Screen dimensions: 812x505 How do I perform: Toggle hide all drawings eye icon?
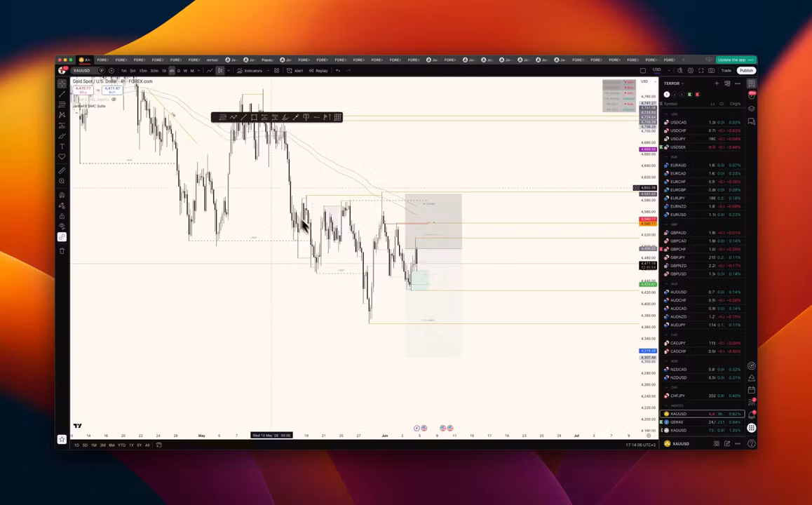click(x=62, y=227)
